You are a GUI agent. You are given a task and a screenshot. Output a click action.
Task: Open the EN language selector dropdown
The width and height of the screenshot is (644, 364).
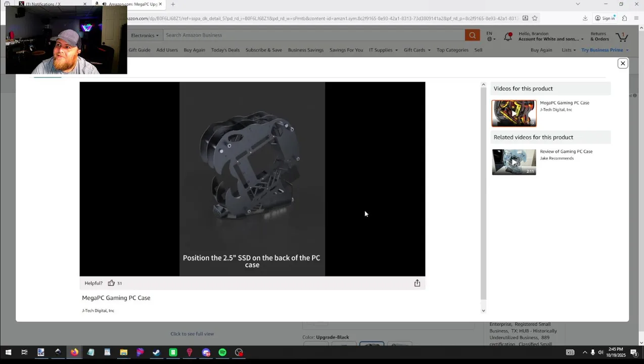pos(490,36)
